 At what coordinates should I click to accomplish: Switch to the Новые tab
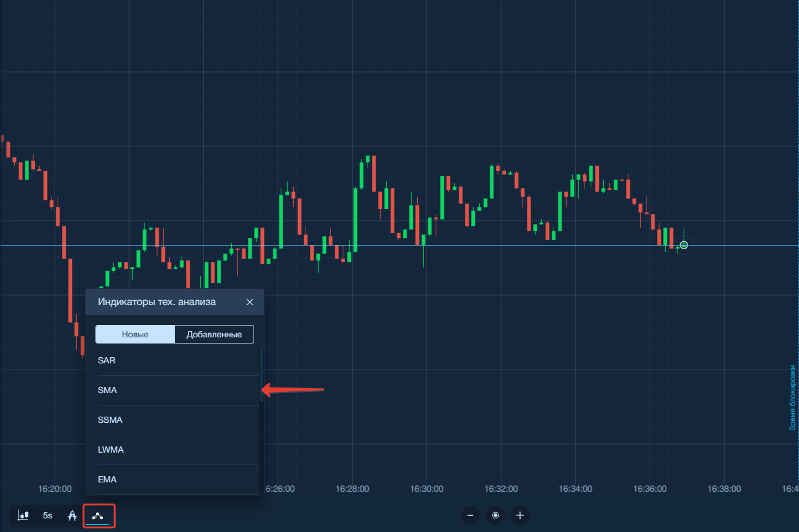(x=135, y=334)
